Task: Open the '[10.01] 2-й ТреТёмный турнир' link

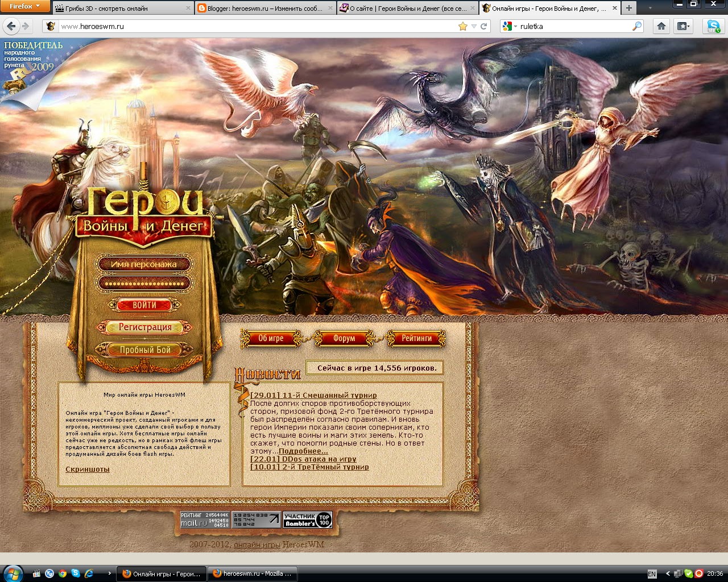Action: 309,467
